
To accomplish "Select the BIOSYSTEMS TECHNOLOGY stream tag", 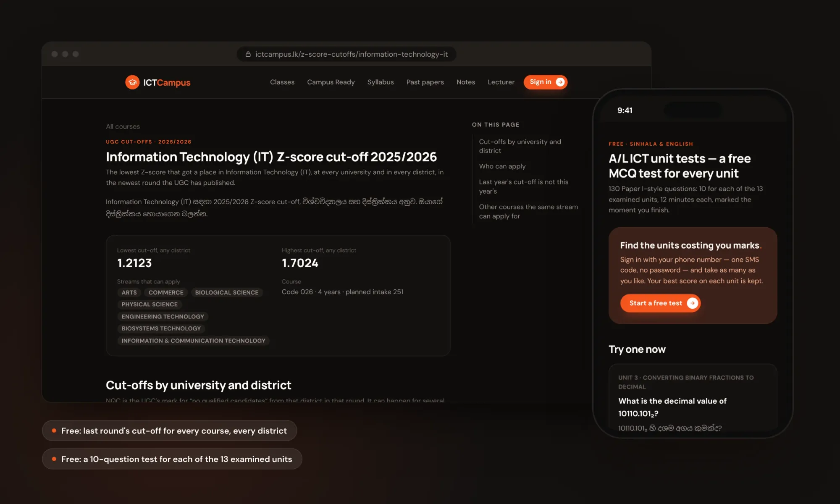I will [x=161, y=328].
